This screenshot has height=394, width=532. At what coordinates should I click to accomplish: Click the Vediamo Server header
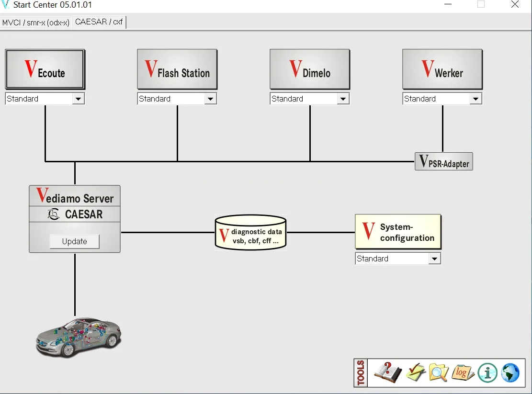75,196
